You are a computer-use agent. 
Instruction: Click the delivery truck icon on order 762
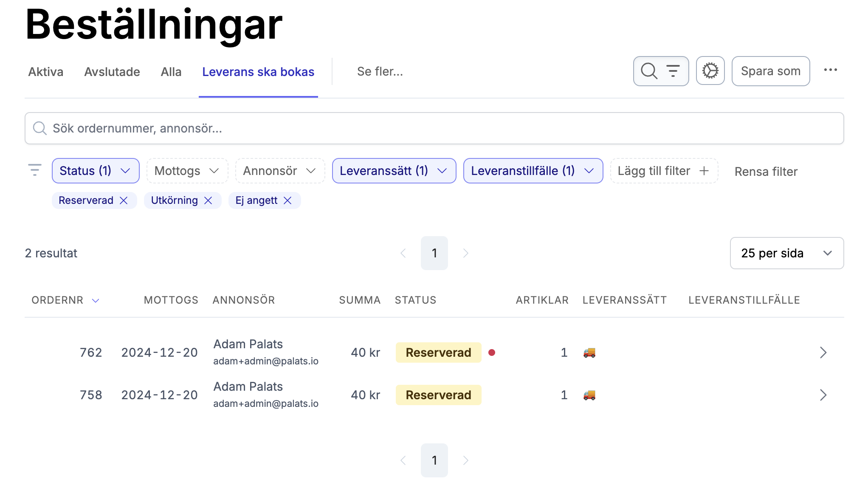point(589,352)
